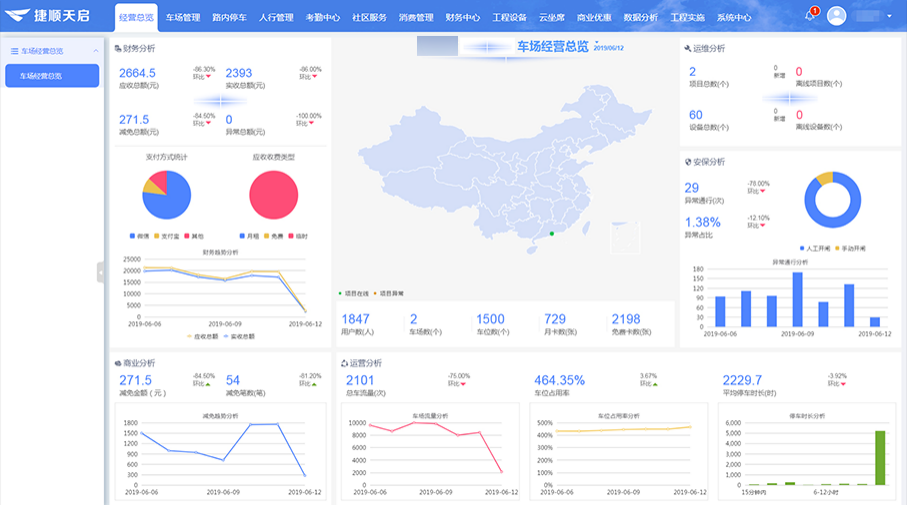The image size is (907, 506).
Task: Click the 1500 车位数 value
Action: tap(490, 319)
